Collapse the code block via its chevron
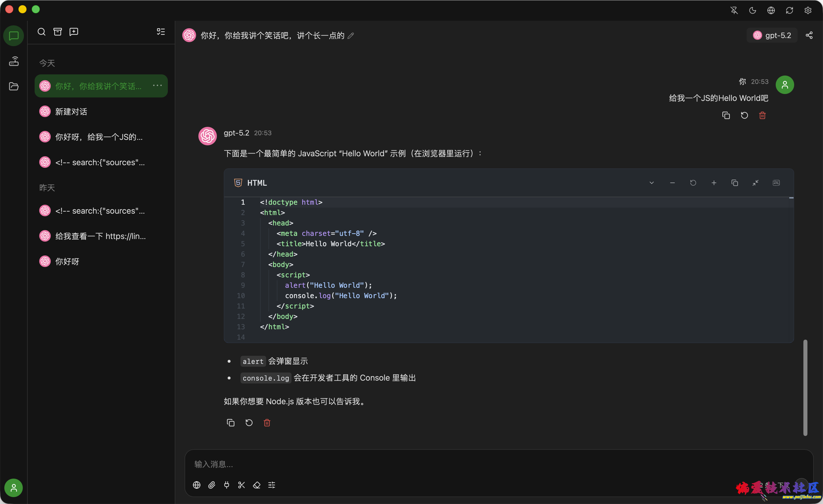The height and width of the screenshot is (504, 823). 652,183
